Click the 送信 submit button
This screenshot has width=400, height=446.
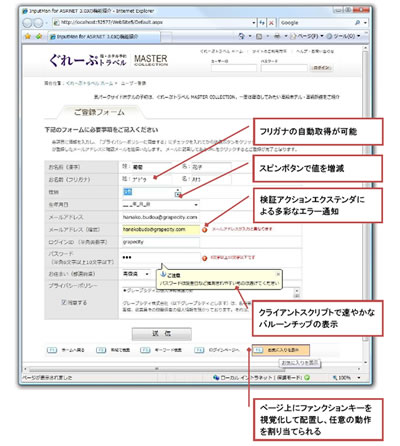(162, 334)
